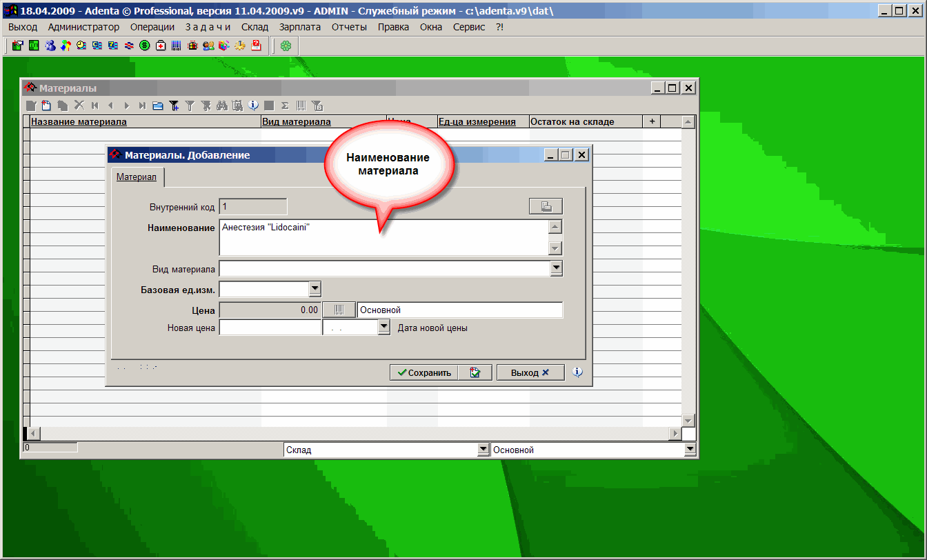Expand the Склад dropdown in the status bar

(x=483, y=450)
